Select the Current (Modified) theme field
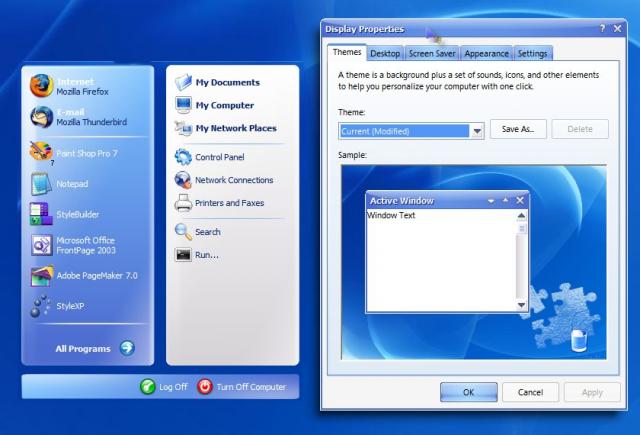Image resolution: width=640 pixels, height=435 pixels. tap(404, 131)
